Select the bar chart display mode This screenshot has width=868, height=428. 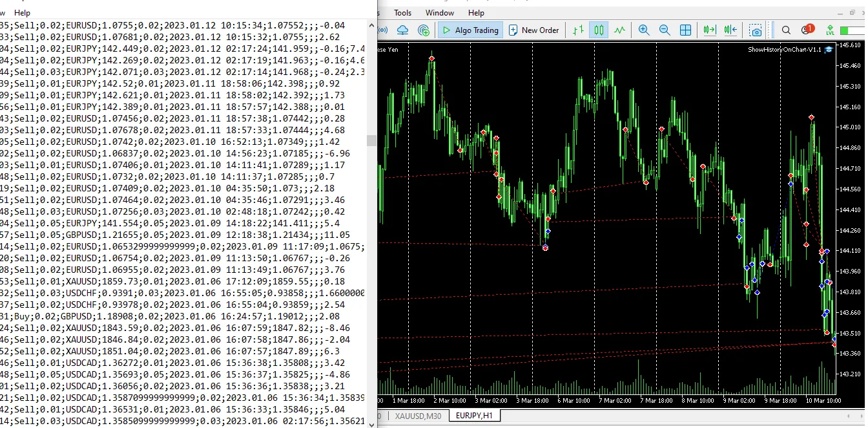[577, 30]
